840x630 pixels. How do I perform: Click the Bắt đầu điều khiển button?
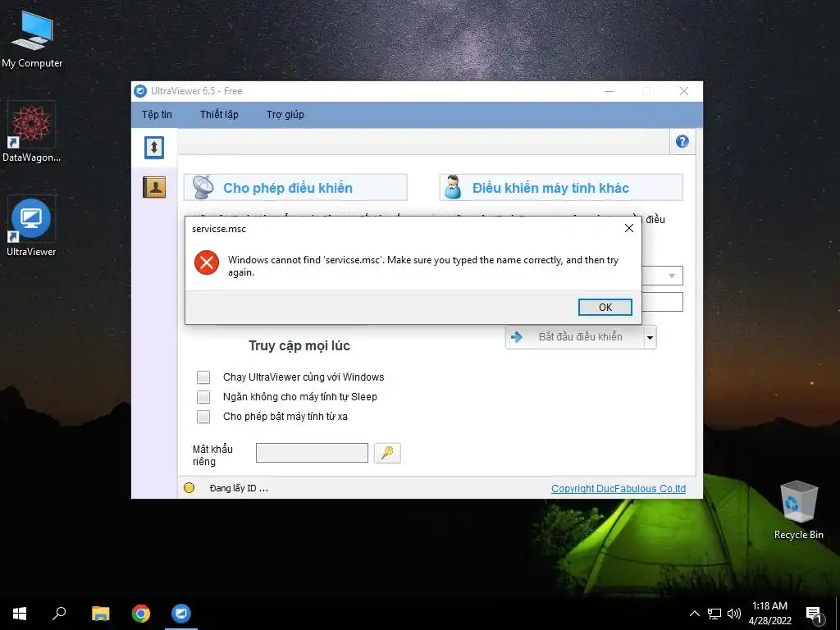point(575,337)
